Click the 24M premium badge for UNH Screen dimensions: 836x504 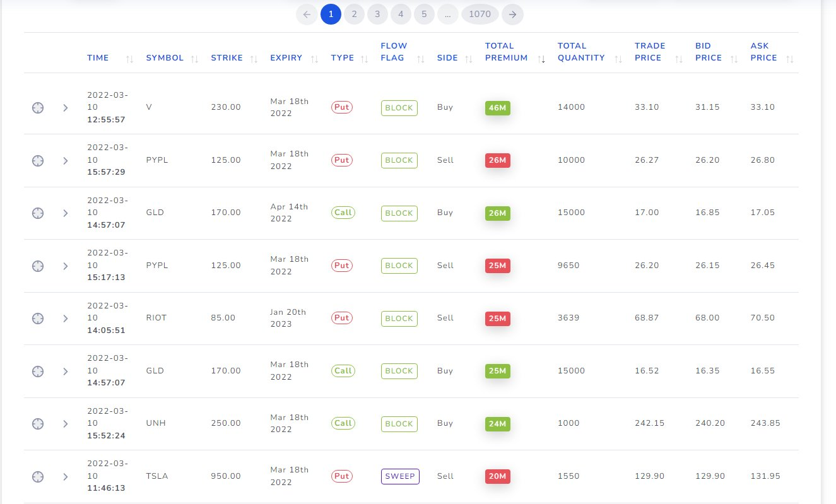498,424
